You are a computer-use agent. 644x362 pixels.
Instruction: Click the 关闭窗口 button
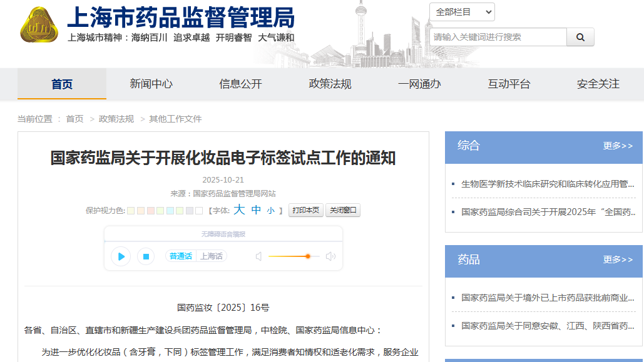coord(343,211)
